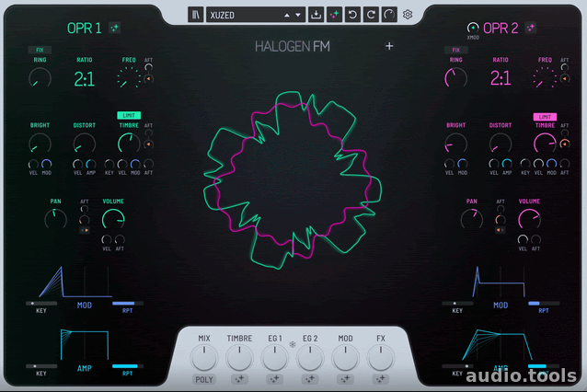The width and height of the screenshot is (587, 392).
Task: Click the EG 2 macro knob
Action: click(310, 358)
